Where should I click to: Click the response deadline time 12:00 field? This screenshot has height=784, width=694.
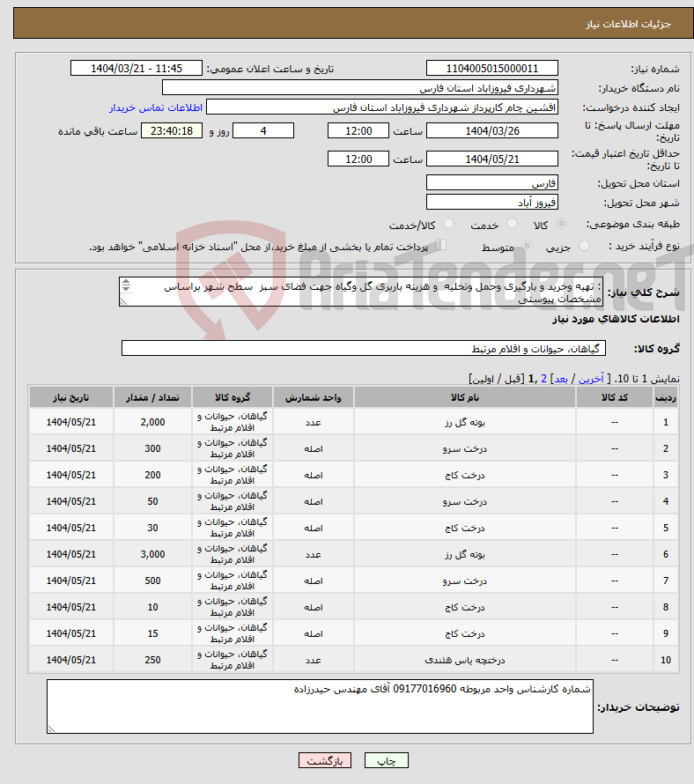coord(358,131)
